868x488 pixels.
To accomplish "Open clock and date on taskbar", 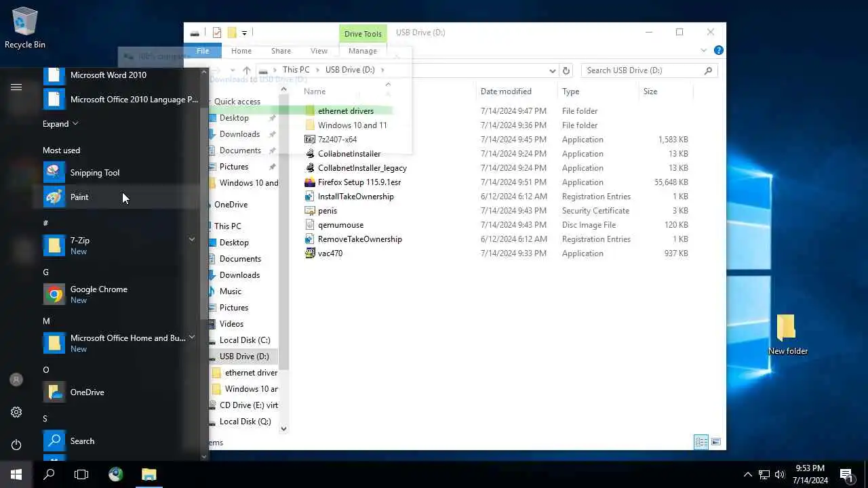I will tap(810, 474).
